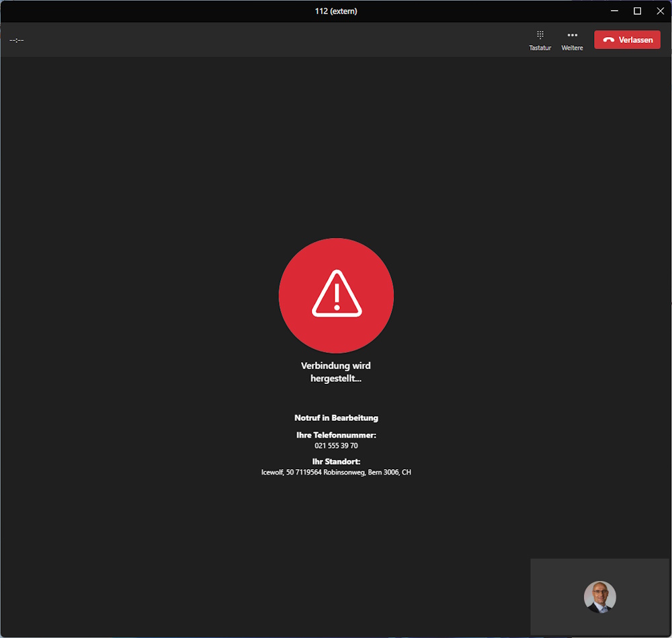Click the Ihre Telefonnummer label
The image size is (672, 638).
tap(336, 435)
